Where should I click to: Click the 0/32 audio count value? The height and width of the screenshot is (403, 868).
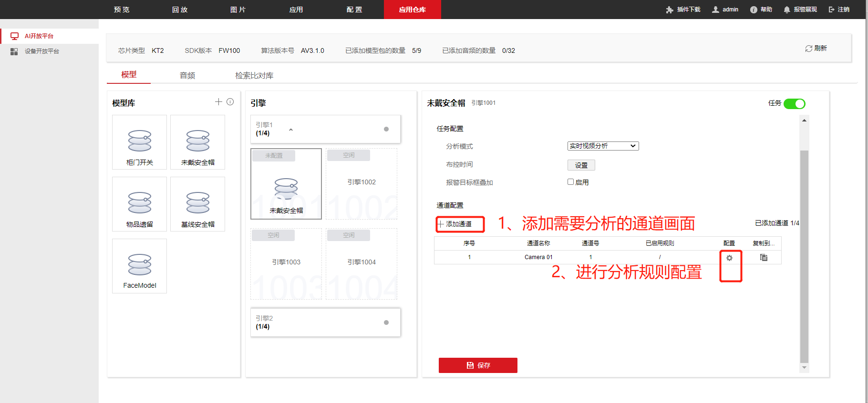pyautogui.click(x=508, y=50)
